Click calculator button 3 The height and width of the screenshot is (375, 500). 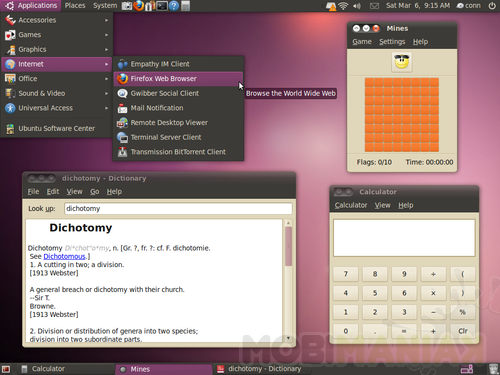(x=404, y=312)
